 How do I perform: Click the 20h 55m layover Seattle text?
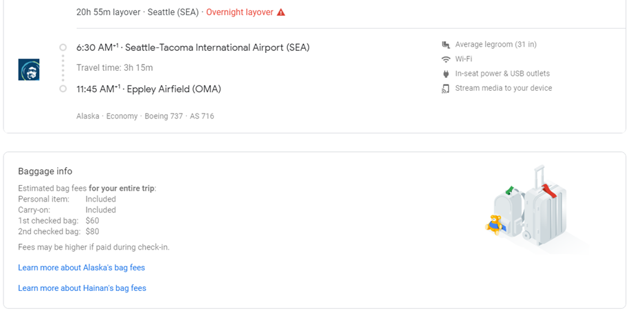(x=137, y=12)
